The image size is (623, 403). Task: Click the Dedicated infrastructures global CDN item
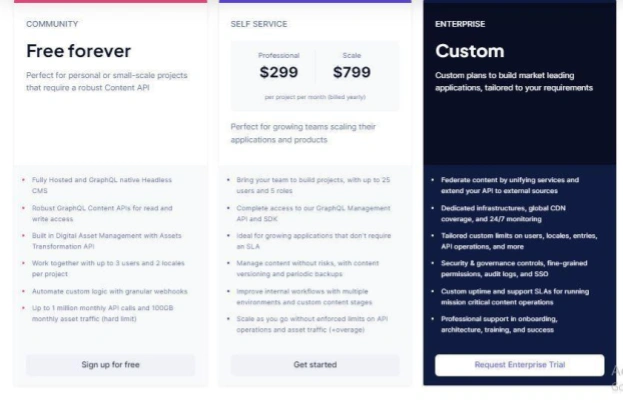point(503,213)
